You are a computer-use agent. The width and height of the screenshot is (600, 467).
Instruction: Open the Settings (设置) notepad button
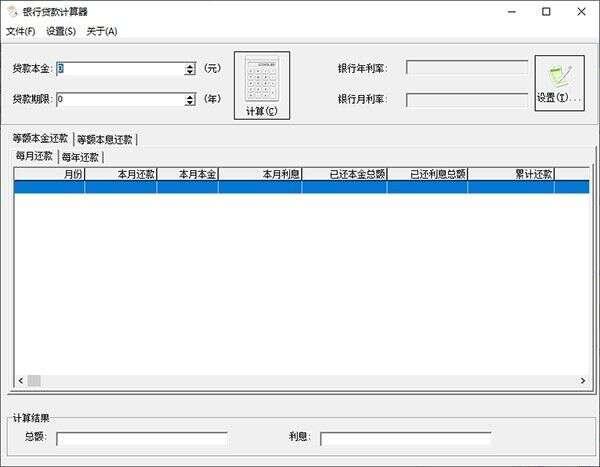[559, 83]
